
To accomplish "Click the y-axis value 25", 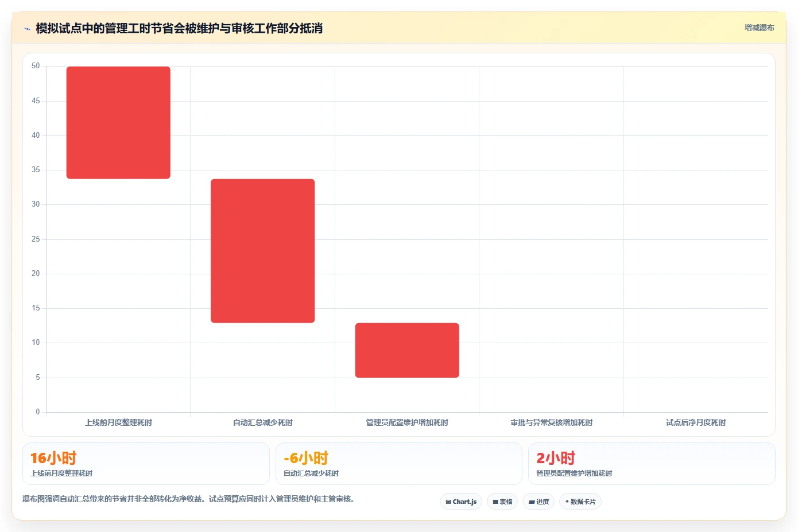I will click(36, 239).
